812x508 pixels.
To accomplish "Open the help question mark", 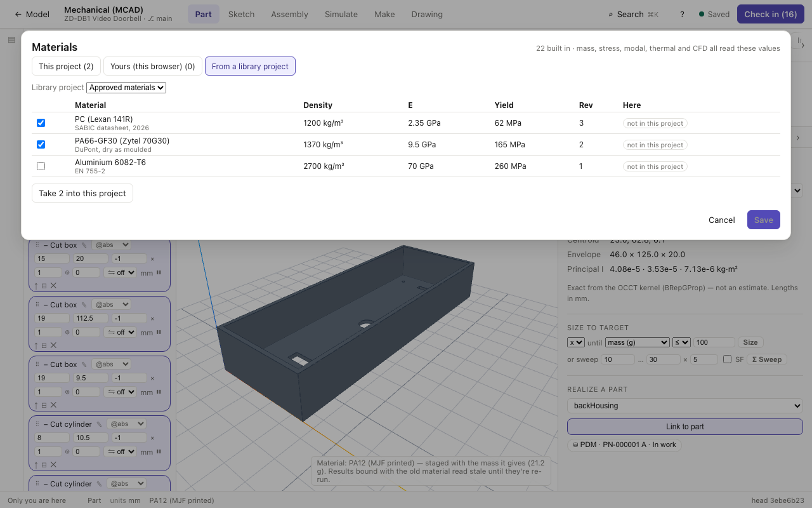I will pyautogui.click(x=682, y=14).
